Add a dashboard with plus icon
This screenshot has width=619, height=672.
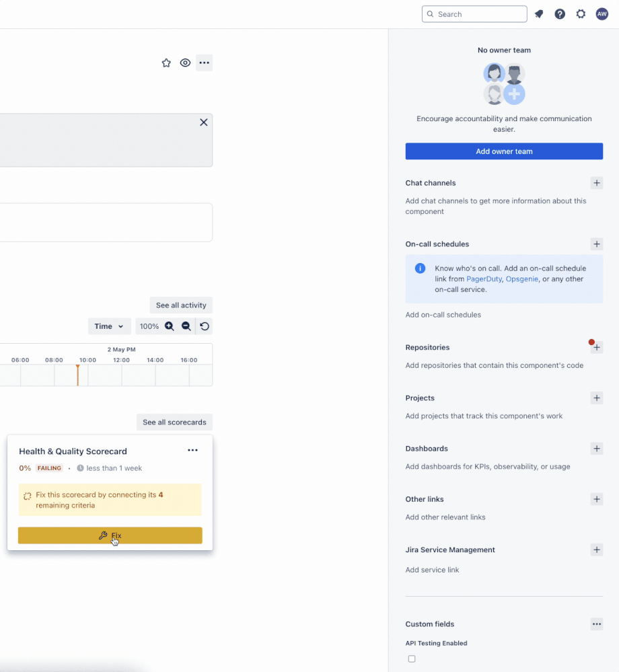point(597,449)
